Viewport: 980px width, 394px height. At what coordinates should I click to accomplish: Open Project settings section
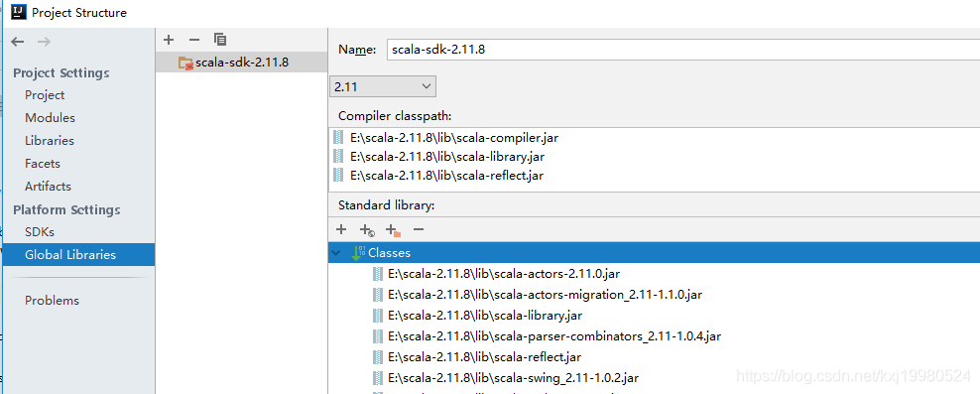pos(45,95)
